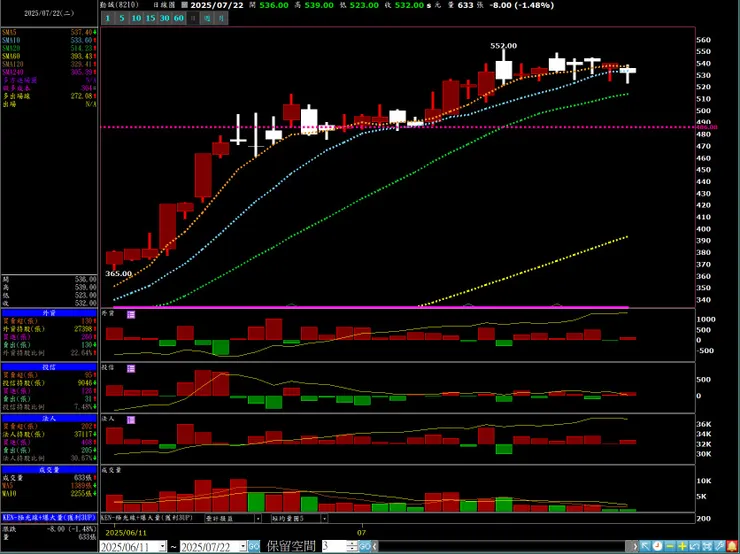The width and height of the screenshot is (740, 554).
Task: Click the pink 486.00 price line label
Action: click(706, 127)
